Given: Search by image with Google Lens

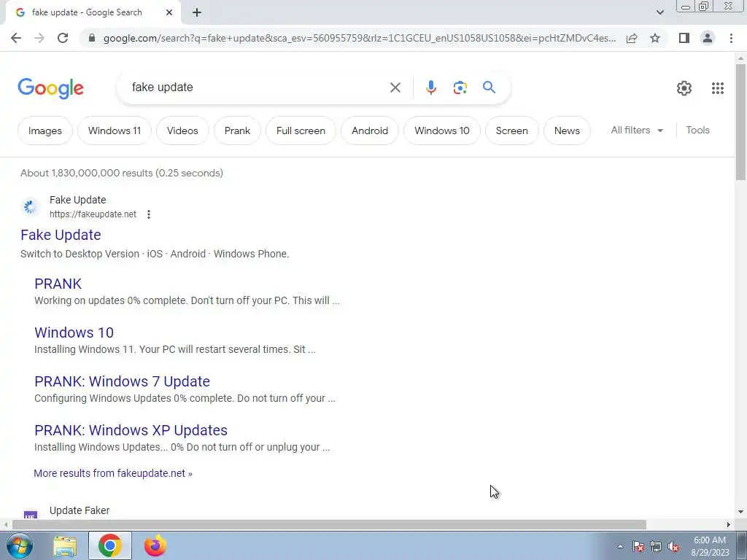Looking at the screenshot, I should click(460, 87).
